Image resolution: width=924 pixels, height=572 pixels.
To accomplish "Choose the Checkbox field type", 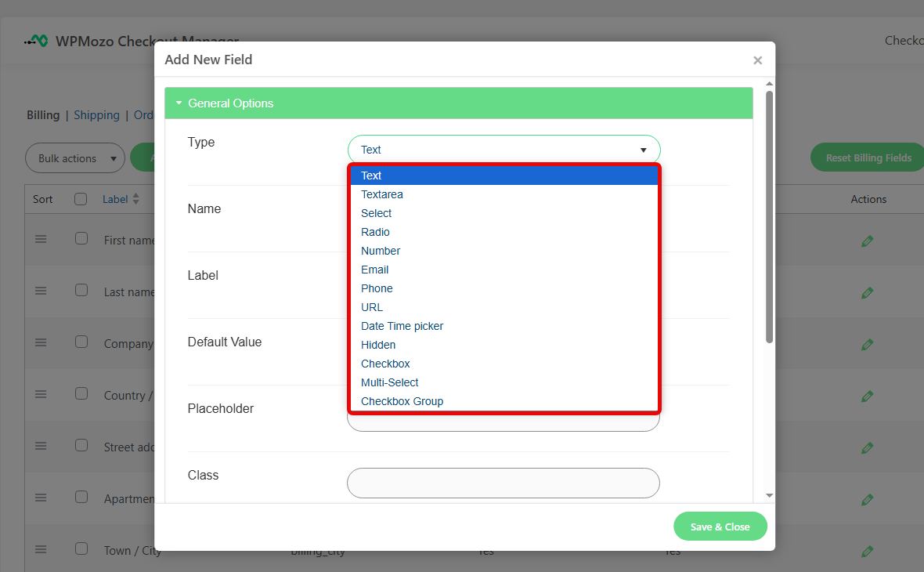I will (x=504, y=364).
